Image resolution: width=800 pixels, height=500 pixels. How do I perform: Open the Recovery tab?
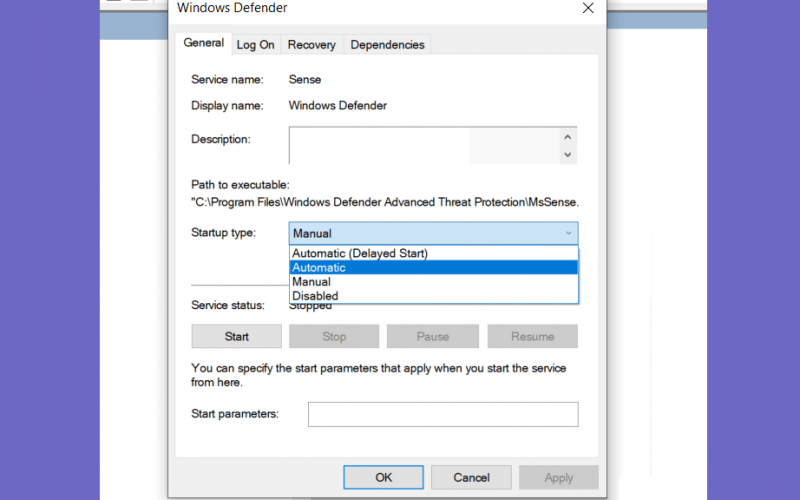click(311, 45)
